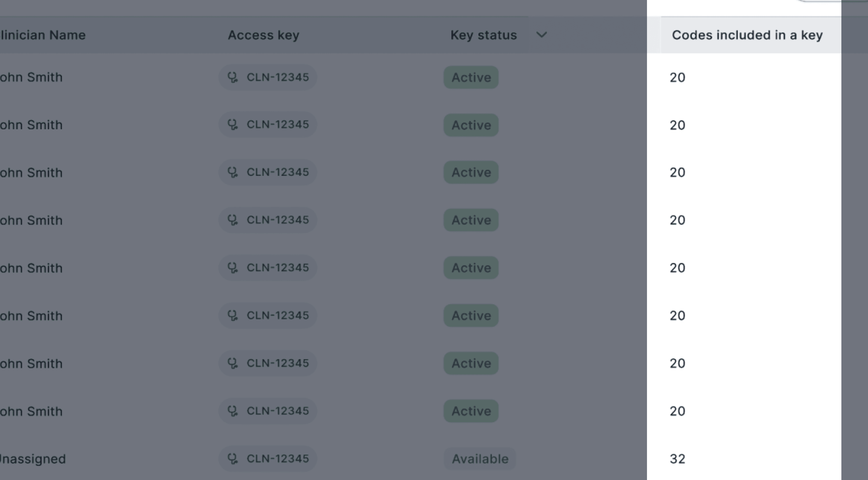This screenshot has height=480, width=868.
Task: Click the Clinician Name column header
Action: (x=43, y=35)
